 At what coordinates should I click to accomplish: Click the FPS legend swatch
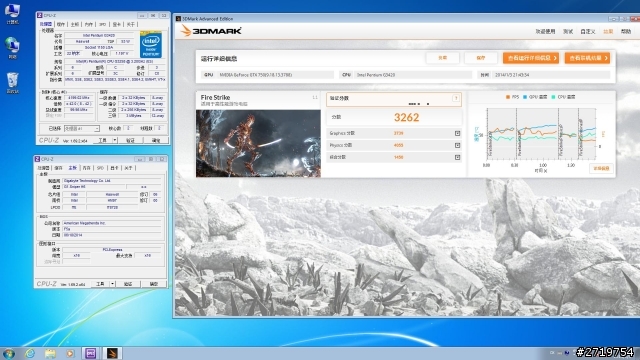508,97
